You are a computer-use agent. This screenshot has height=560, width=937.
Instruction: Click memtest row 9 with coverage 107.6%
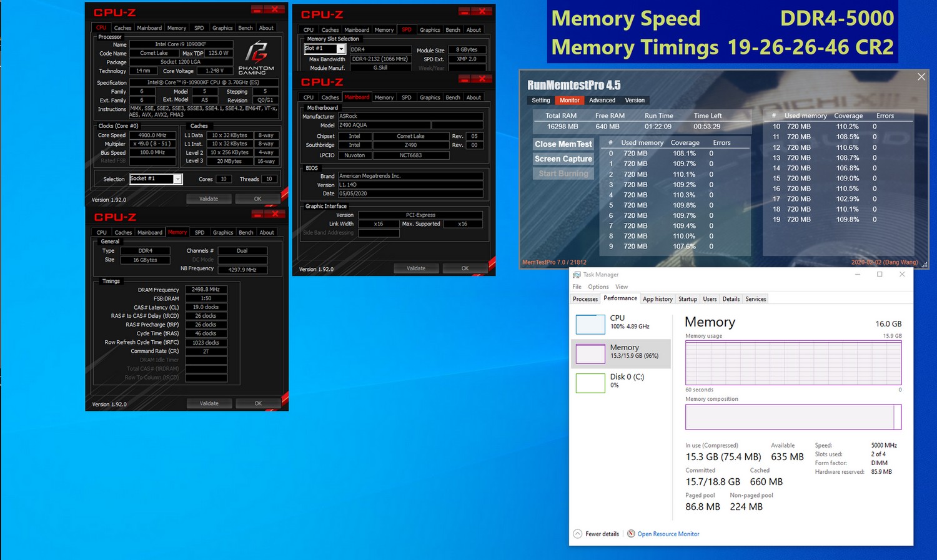tap(675, 247)
